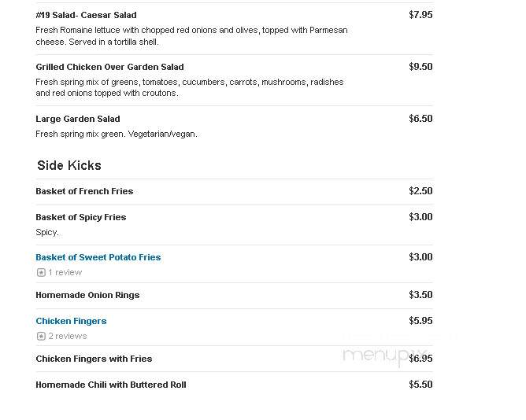
Task: Click the $9.50 Grilled Chicken price
Action: 420,67
